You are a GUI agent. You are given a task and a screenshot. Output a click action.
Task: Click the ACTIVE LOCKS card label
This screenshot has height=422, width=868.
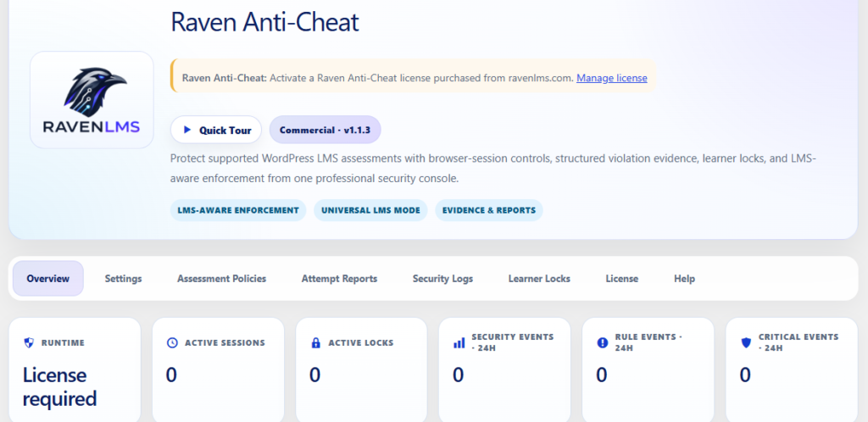361,343
